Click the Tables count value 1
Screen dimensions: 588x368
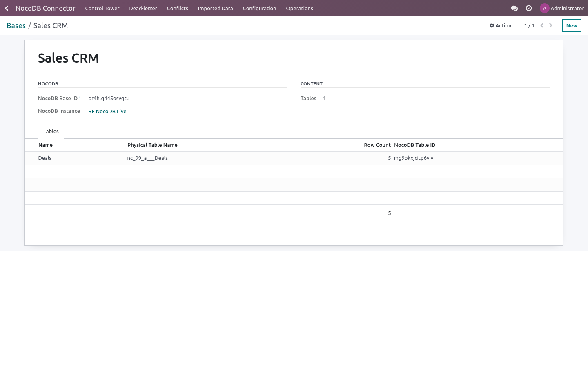[x=324, y=99]
